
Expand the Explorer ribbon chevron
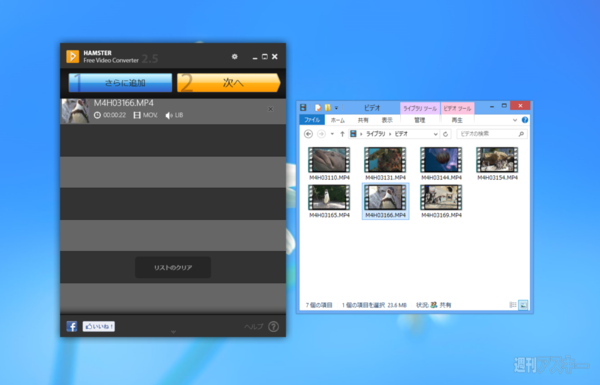(515, 120)
